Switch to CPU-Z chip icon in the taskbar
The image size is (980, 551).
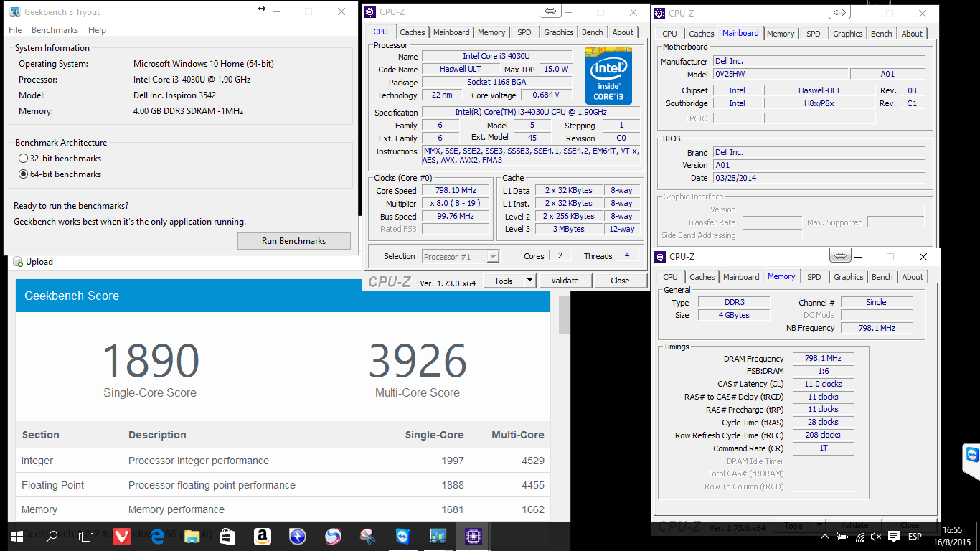tap(473, 536)
